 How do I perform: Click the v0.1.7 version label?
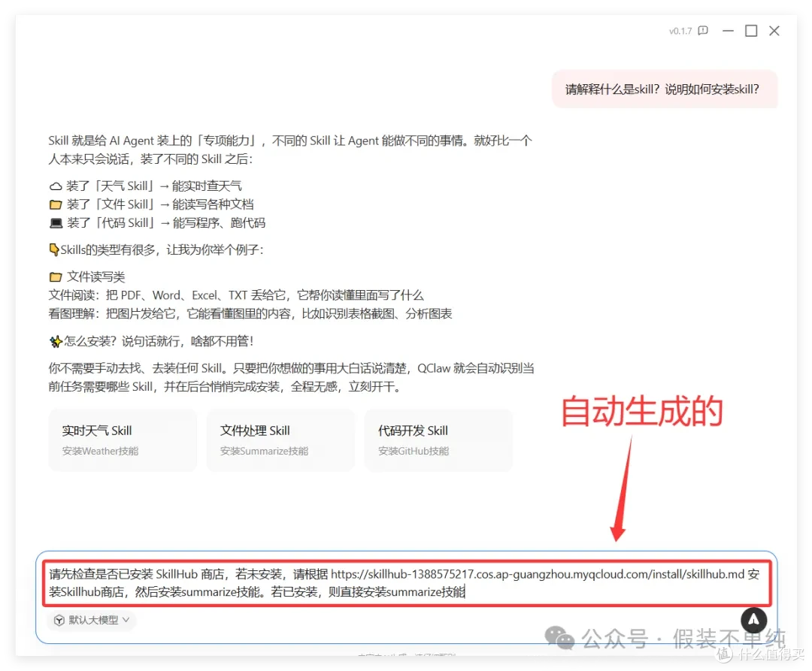pos(680,31)
